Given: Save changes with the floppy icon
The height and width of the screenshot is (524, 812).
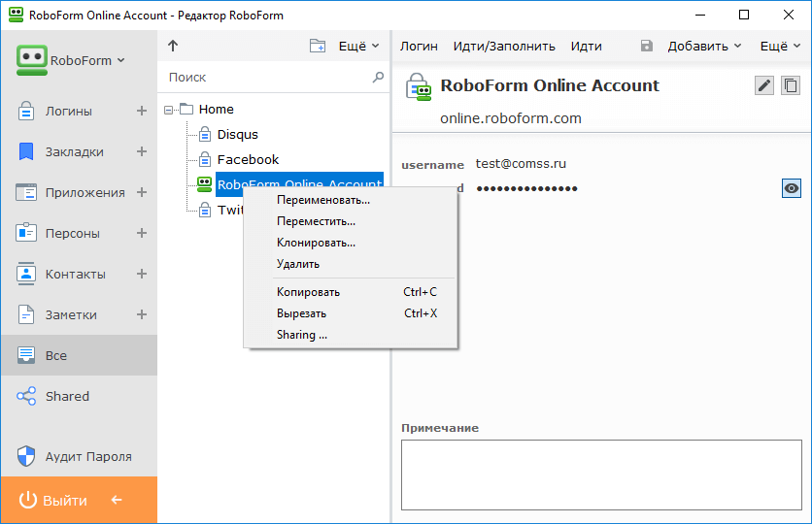Looking at the screenshot, I should coord(646,46).
